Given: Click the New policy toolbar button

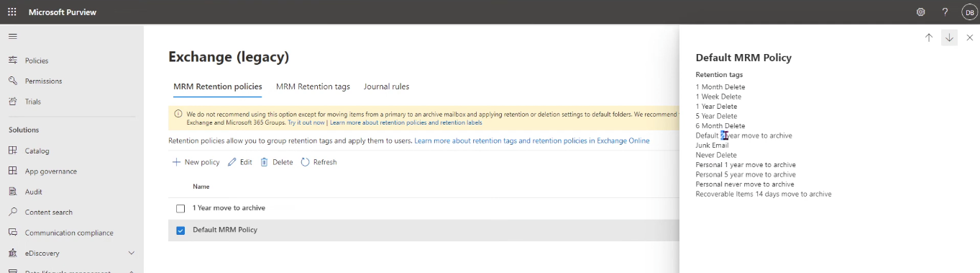Looking at the screenshot, I should click(x=196, y=162).
